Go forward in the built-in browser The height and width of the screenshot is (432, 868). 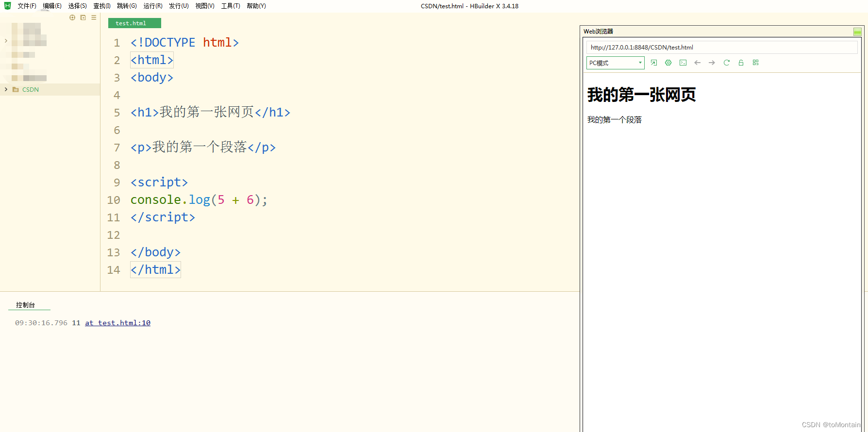pos(712,63)
